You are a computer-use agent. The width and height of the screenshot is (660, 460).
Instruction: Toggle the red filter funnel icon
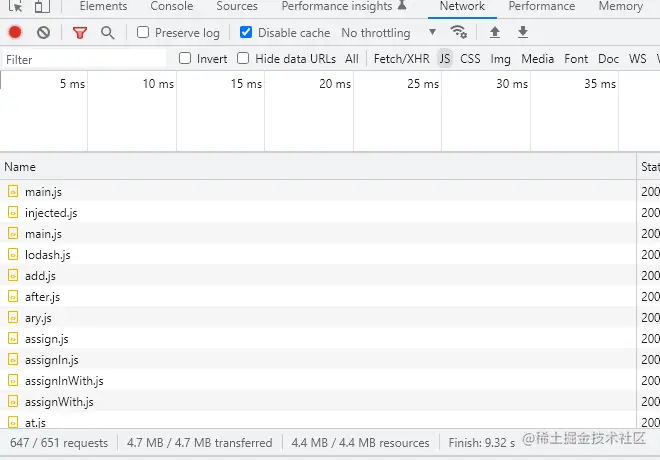click(80, 32)
